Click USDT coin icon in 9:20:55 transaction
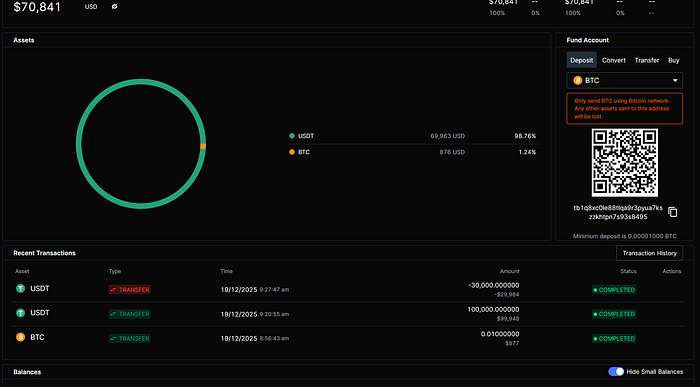Viewport: 700px width, 387px height. [x=21, y=313]
